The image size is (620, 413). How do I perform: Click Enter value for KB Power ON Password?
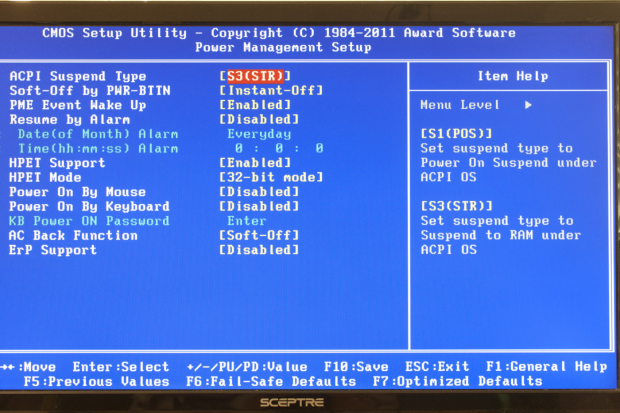coord(247,221)
